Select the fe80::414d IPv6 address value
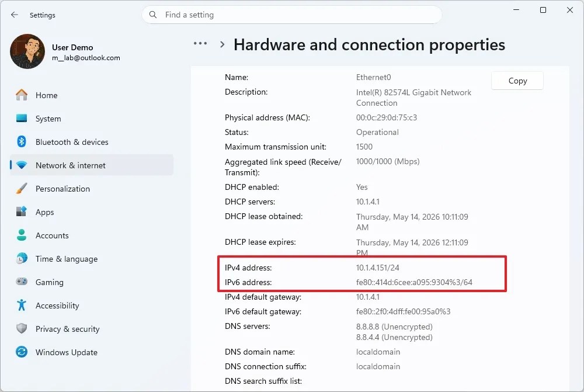584x392 pixels. point(414,282)
